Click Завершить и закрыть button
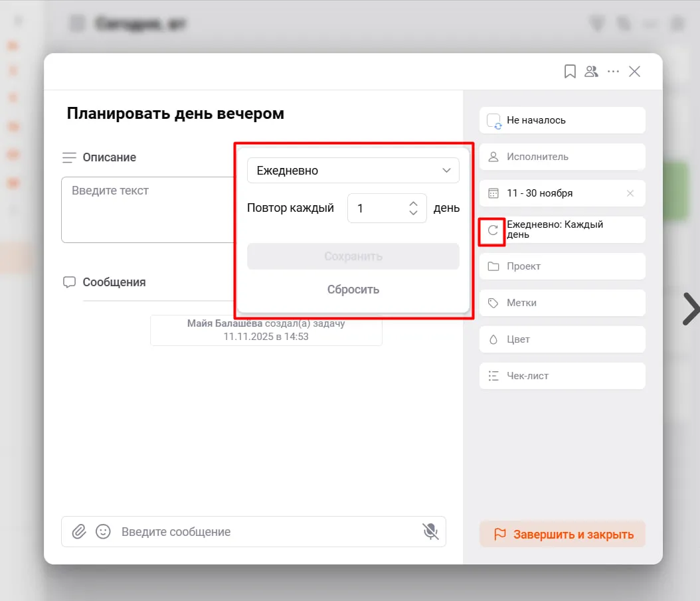This screenshot has width=700, height=601. tap(562, 534)
